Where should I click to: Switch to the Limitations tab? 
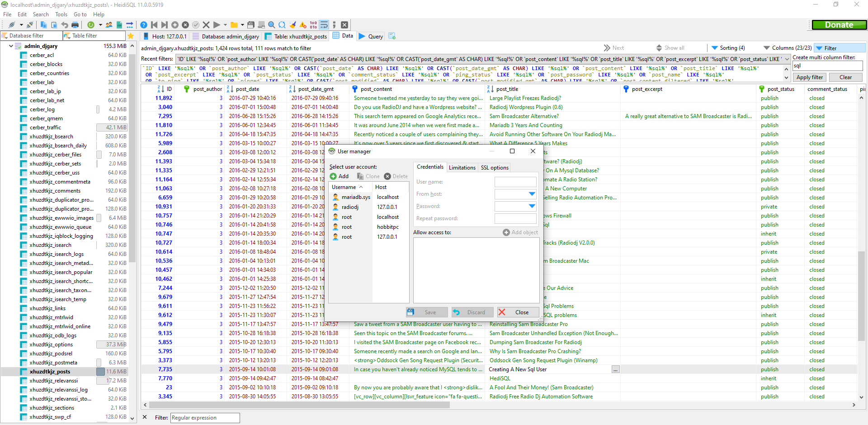[x=462, y=167]
